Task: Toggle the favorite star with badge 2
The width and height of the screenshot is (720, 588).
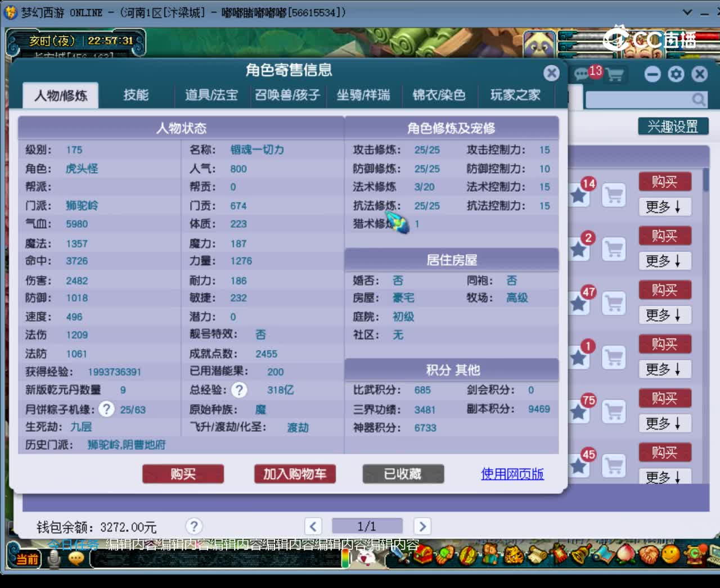Action: [x=578, y=248]
